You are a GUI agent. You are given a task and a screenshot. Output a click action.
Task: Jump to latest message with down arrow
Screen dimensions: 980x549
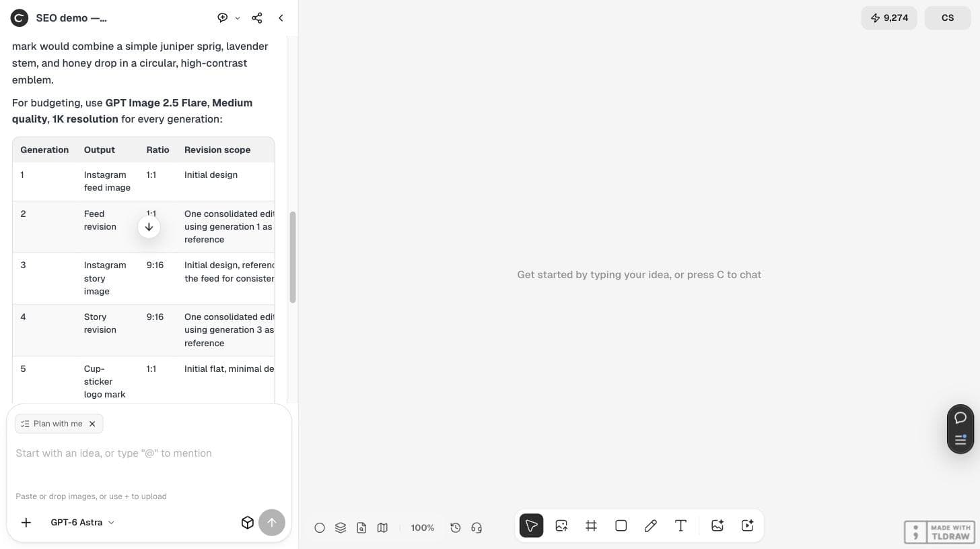[149, 227]
